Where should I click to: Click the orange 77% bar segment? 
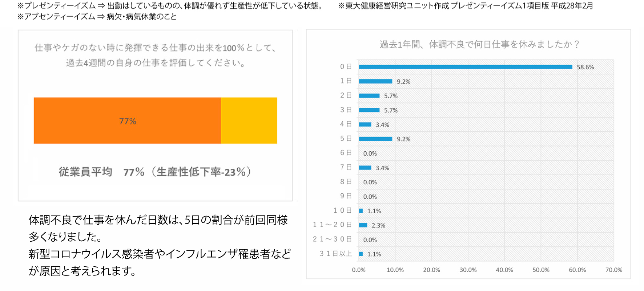coord(127,120)
